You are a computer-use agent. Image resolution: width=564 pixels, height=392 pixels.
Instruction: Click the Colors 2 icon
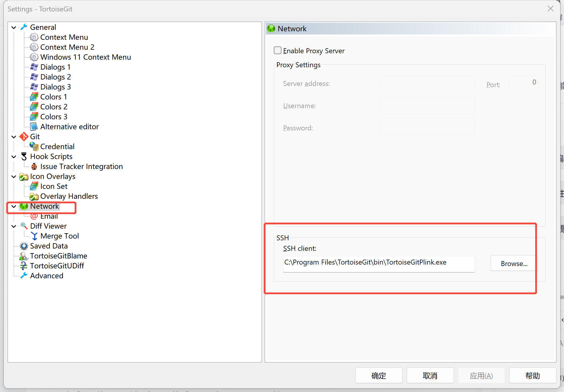click(x=34, y=107)
